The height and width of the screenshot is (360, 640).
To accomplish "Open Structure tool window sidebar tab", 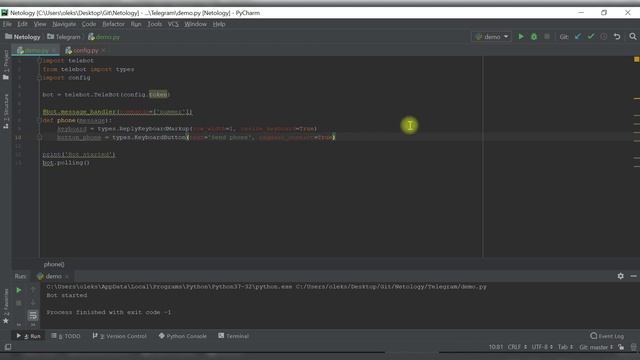I will 6,111.
